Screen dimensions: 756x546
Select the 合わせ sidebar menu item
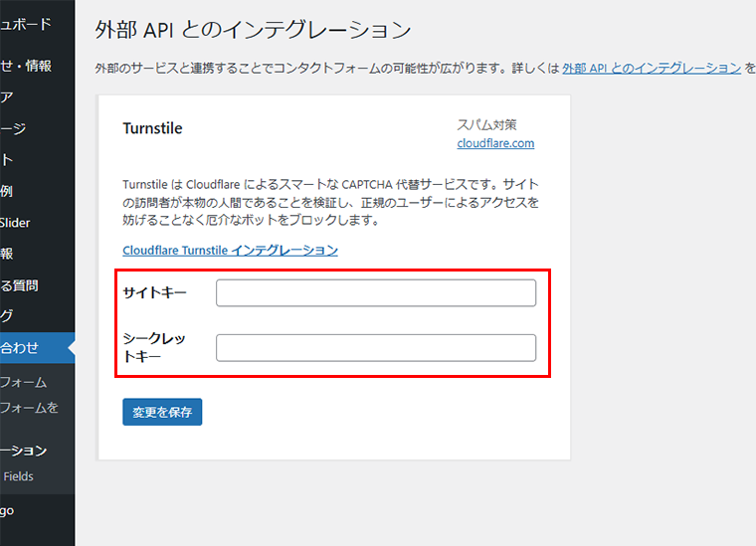click(37, 347)
